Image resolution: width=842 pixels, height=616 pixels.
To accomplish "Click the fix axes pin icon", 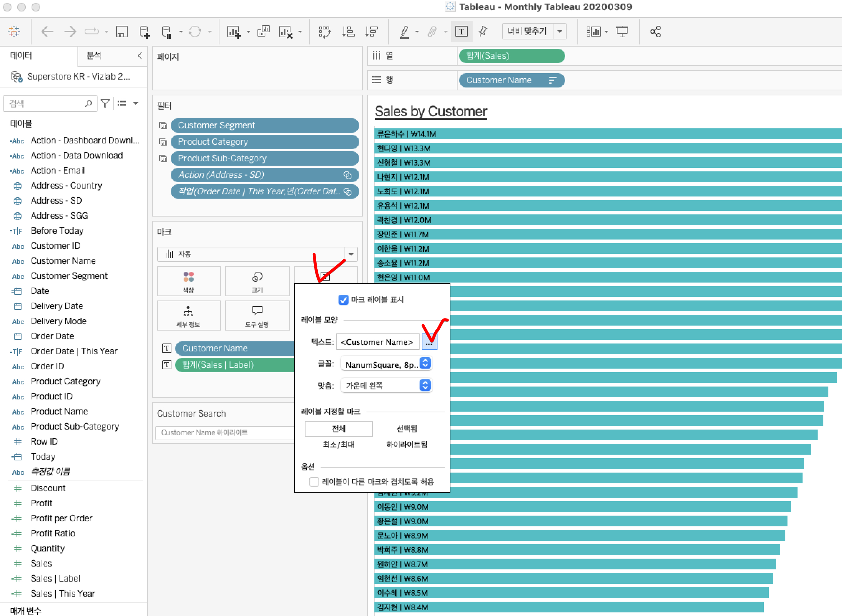I will (483, 31).
